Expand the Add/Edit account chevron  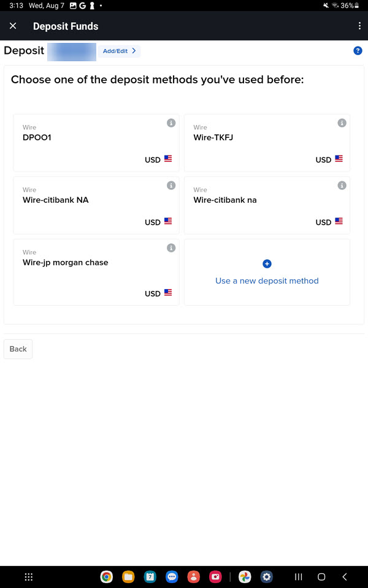134,51
